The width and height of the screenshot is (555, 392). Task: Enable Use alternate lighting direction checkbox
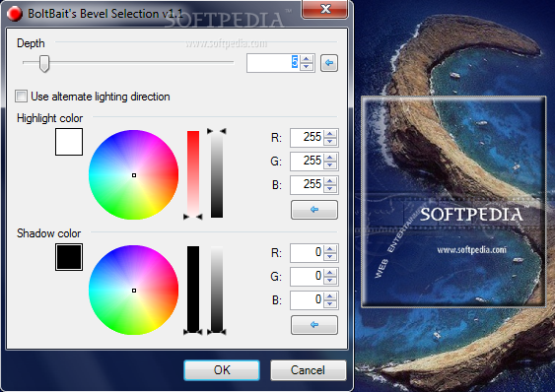click(x=22, y=97)
